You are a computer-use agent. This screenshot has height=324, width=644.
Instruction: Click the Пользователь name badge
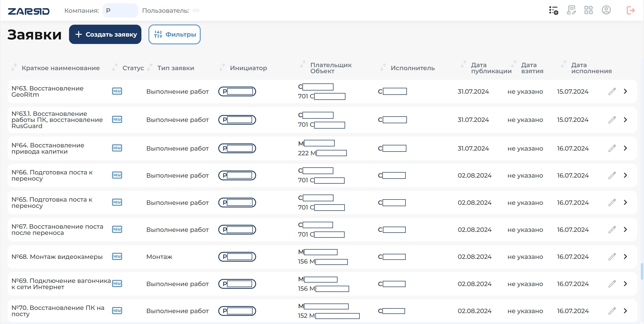pos(196,11)
